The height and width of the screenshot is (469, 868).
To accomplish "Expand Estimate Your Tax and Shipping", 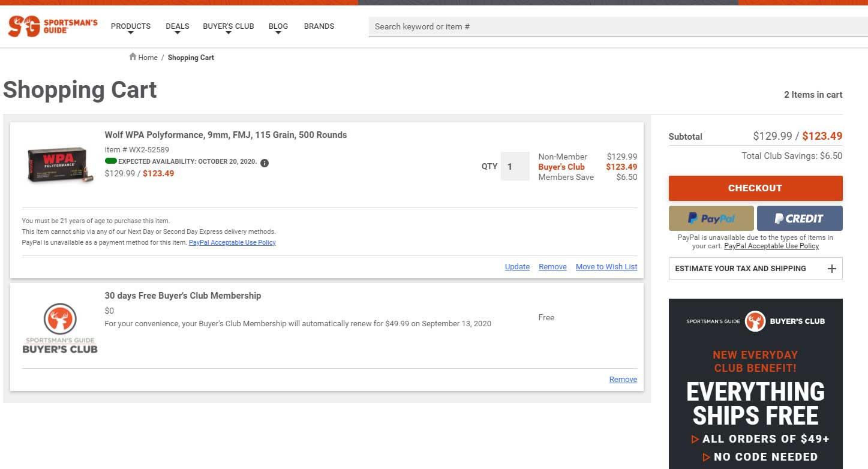I will pyautogui.click(x=755, y=269).
